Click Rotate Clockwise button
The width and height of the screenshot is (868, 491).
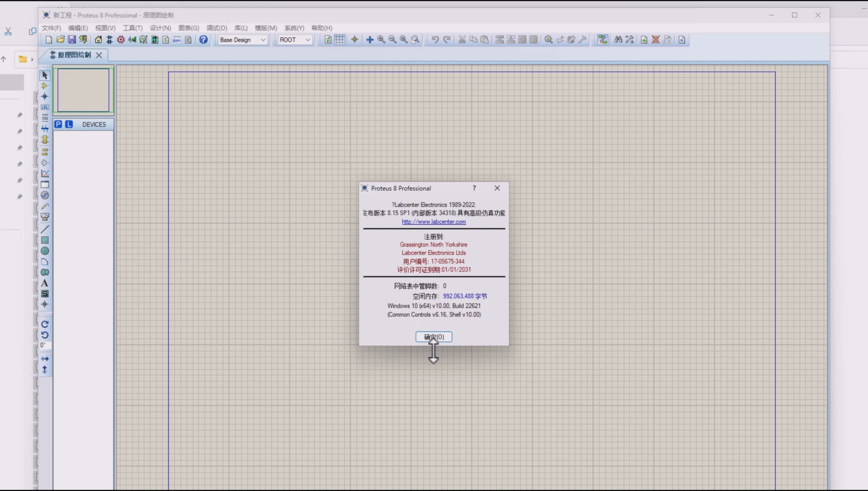pyautogui.click(x=45, y=324)
